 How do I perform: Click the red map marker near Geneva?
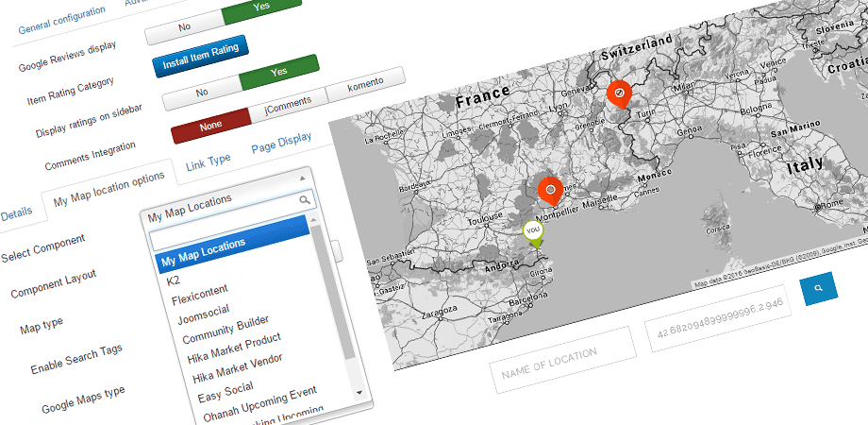[x=620, y=94]
